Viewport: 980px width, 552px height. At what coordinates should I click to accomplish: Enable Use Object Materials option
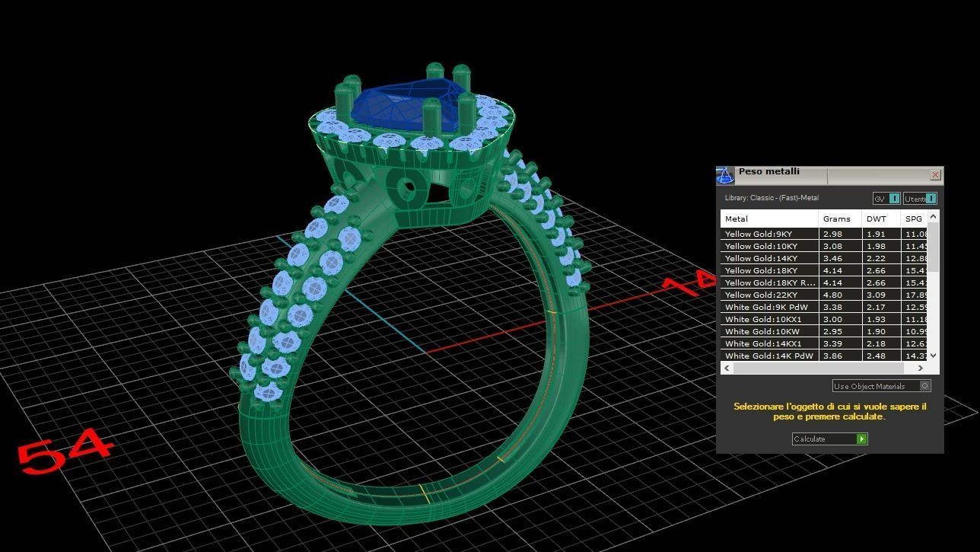pyautogui.click(x=881, y=386)
